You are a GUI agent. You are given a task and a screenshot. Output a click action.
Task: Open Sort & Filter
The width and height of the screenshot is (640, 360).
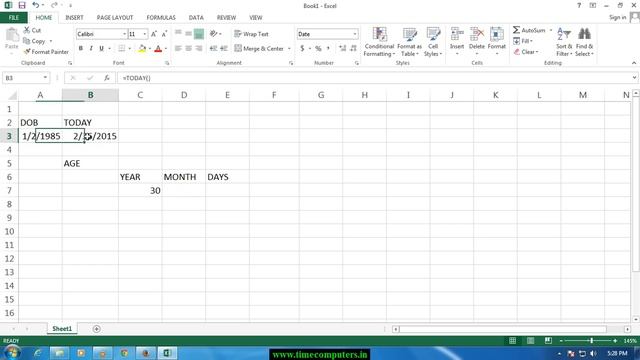(564, 42)
